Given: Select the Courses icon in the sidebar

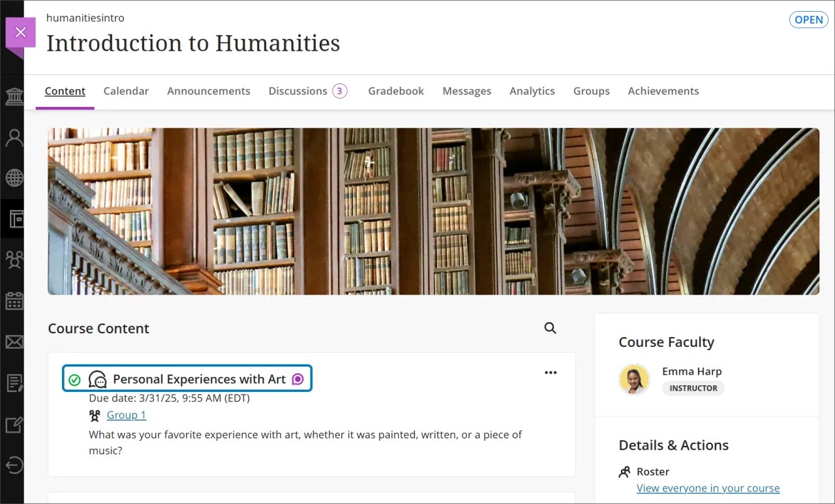Looking at the screenshot, I should tap(14, 218).
